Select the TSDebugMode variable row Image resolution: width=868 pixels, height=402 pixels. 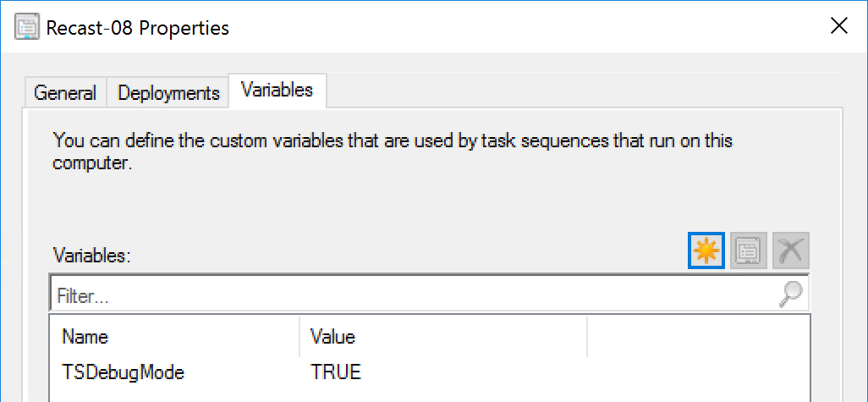123,372
